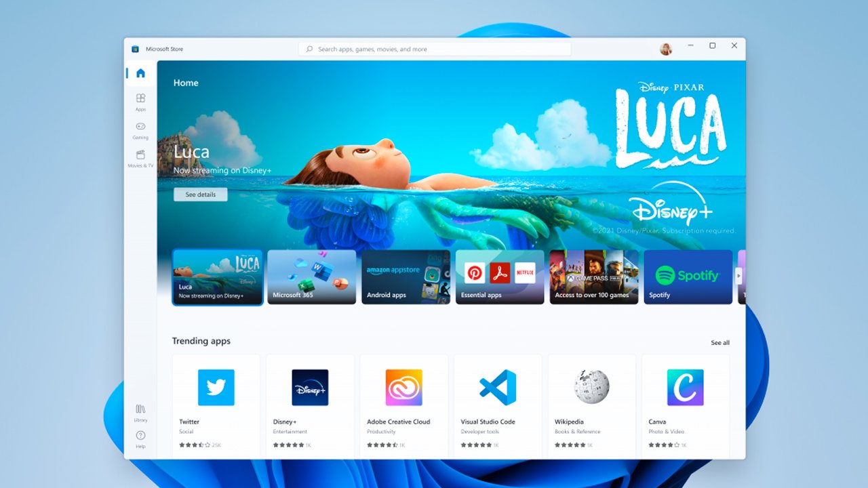868x488 pixels.
Task: Open the Adobe Creative Cloud icon
Action: (404, 388)
